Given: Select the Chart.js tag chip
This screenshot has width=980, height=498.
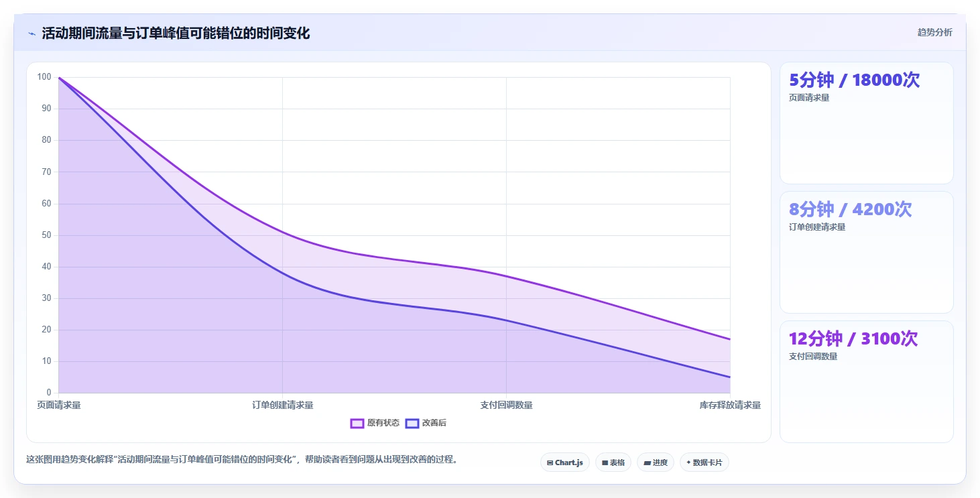Looking at the screenshot, I should tap(565, 462).
